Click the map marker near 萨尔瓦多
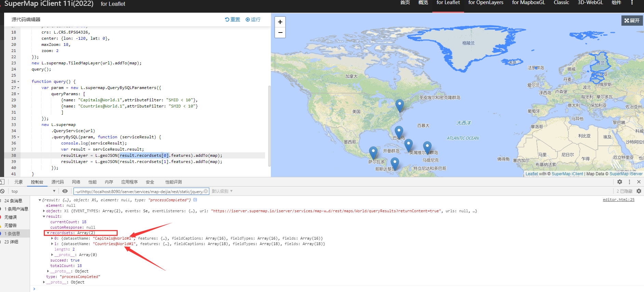 click(373, 153)
